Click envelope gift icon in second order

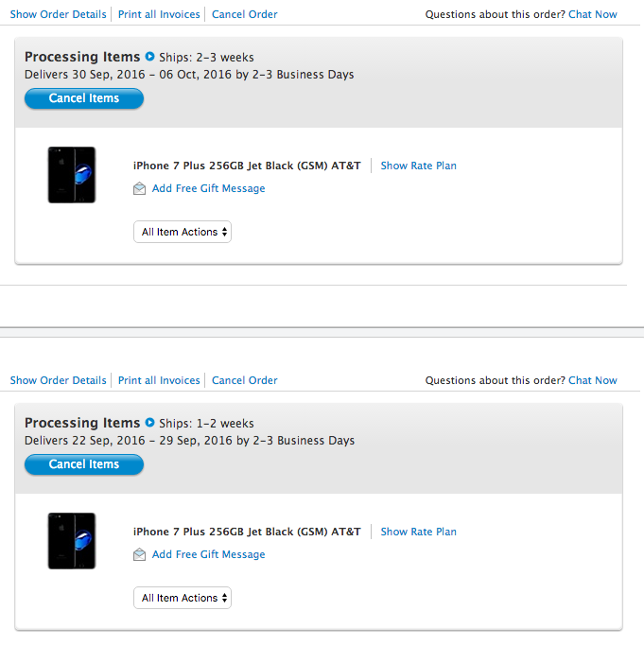(x=140, y=554)
